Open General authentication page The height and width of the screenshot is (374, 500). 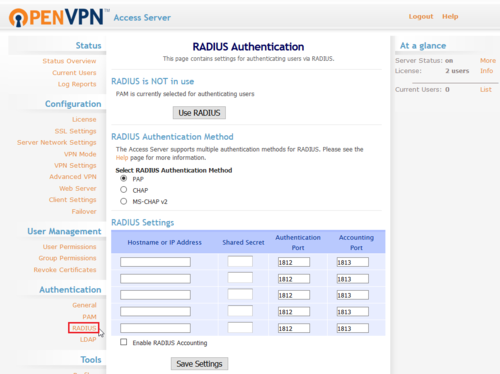point(84,305)
